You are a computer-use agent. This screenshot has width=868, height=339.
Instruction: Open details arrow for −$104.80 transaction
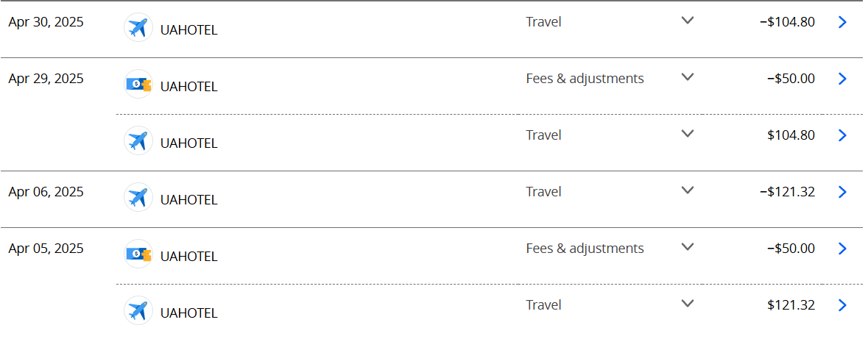[x=842, y=22]
